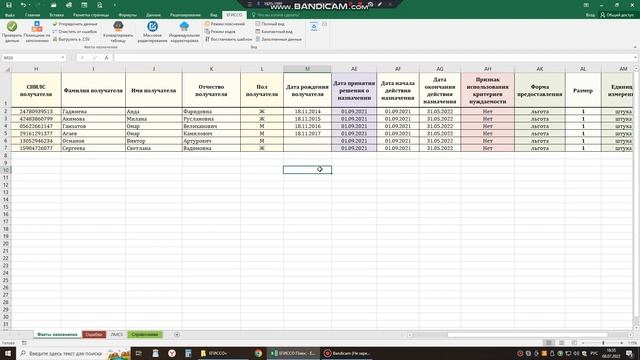Viewport: 640px width, 360px height.
Task: Click print preview icon in Quick Access toolbar
Action: [x=100, y=5]
